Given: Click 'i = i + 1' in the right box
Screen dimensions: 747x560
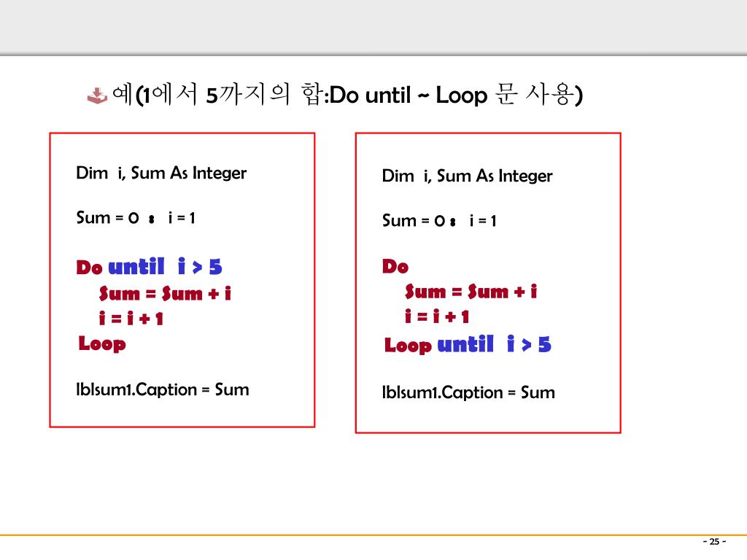Looking at the screenshot, I should point(437,316).
